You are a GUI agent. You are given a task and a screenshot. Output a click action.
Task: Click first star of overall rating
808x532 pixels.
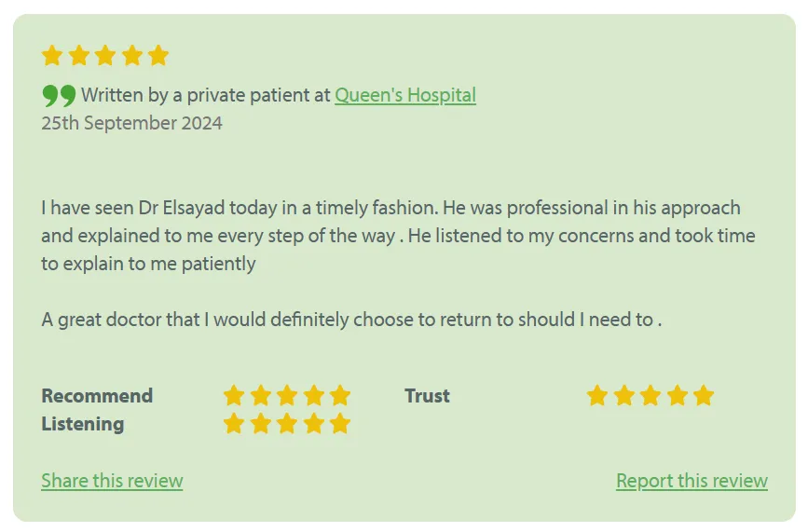click(52, 55)
